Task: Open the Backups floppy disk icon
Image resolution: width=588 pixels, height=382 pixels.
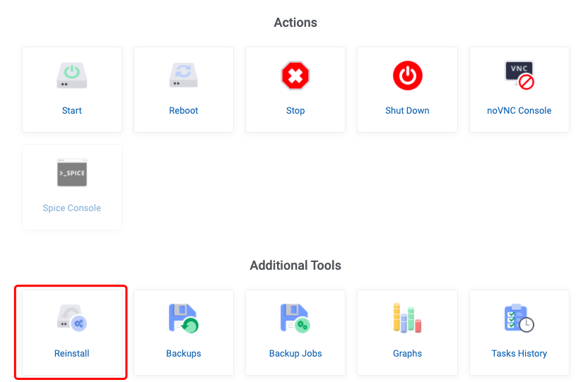Action: point(183,318)
